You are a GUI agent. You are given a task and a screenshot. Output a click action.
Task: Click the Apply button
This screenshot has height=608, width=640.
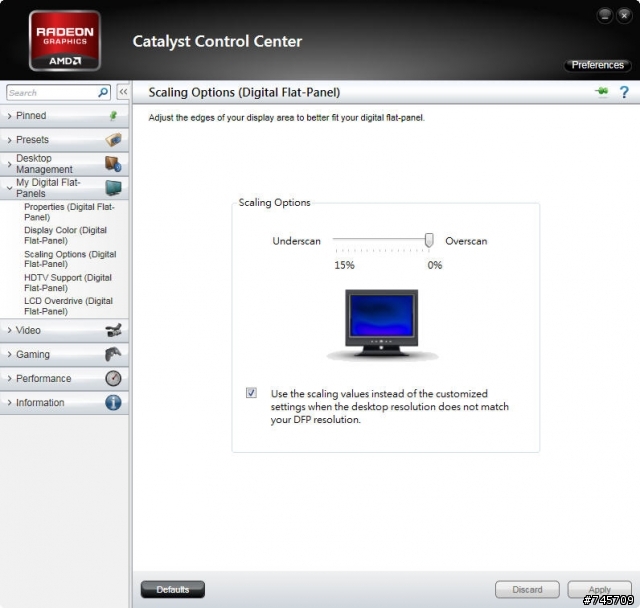coord(599,589)
